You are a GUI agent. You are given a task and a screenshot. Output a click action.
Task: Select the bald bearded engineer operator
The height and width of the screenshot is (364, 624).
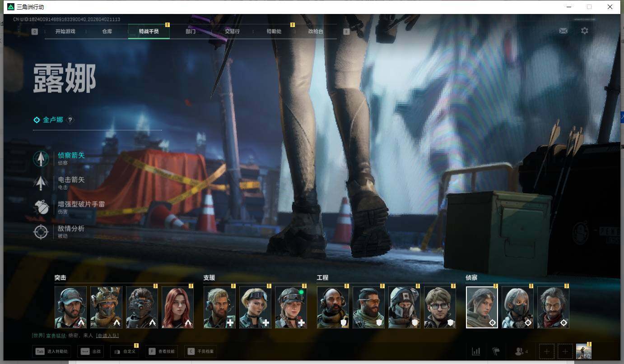point(333,307)
